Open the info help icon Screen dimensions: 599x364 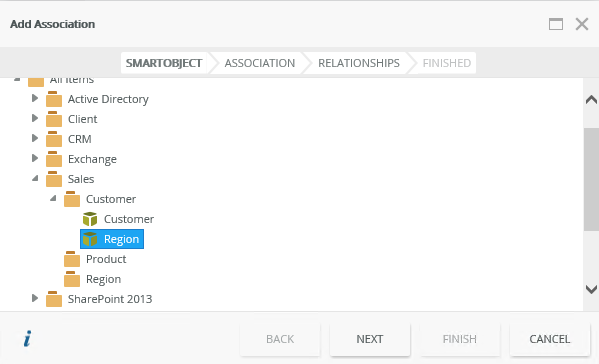(28, 339)
